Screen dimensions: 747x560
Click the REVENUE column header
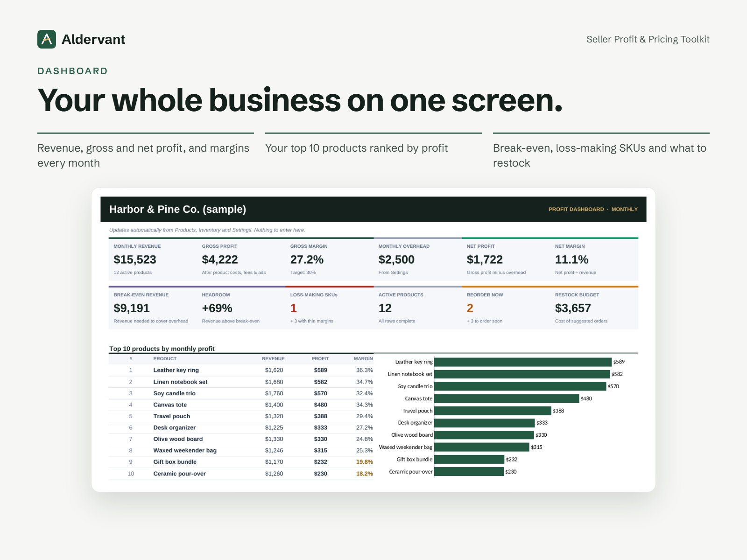[x=273, y=359]
